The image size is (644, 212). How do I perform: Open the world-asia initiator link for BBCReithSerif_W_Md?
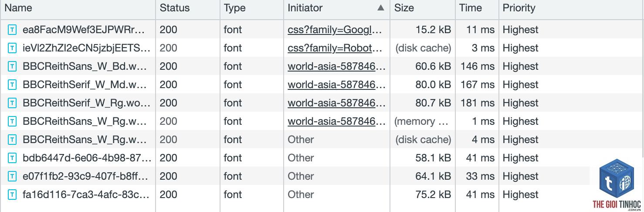pos(336,85)
